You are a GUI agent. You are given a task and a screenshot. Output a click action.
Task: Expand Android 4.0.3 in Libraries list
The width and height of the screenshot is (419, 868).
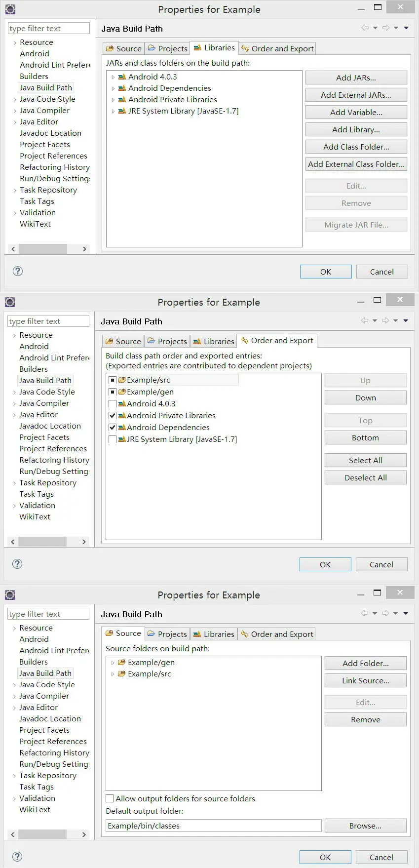[x=113, y=77]
